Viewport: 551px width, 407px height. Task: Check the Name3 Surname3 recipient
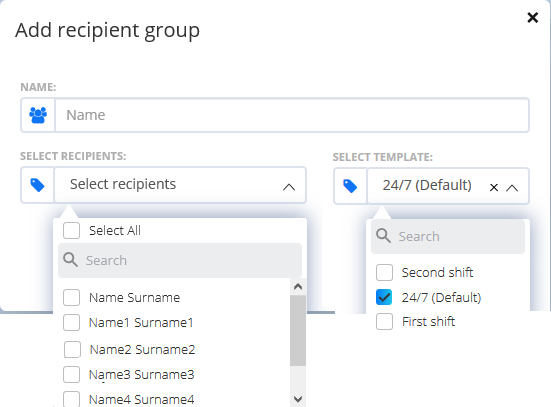click(x=71, y=374)
